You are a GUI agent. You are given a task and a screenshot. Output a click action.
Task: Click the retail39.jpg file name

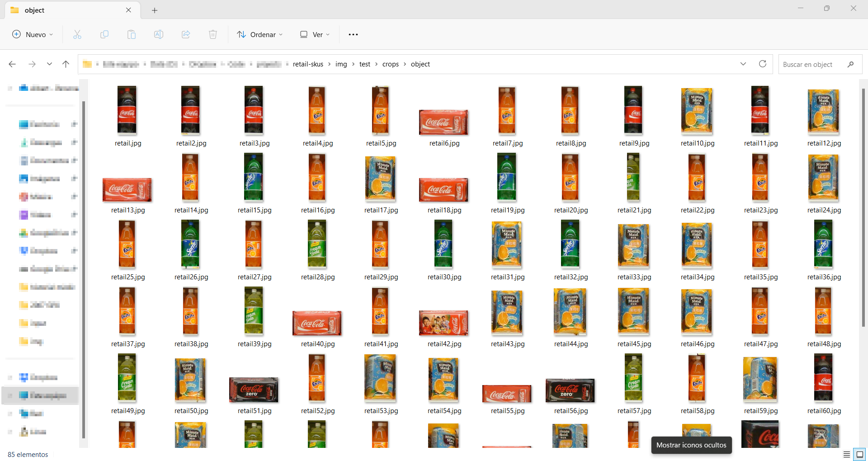pyautogui.click(x=255, y=344)
